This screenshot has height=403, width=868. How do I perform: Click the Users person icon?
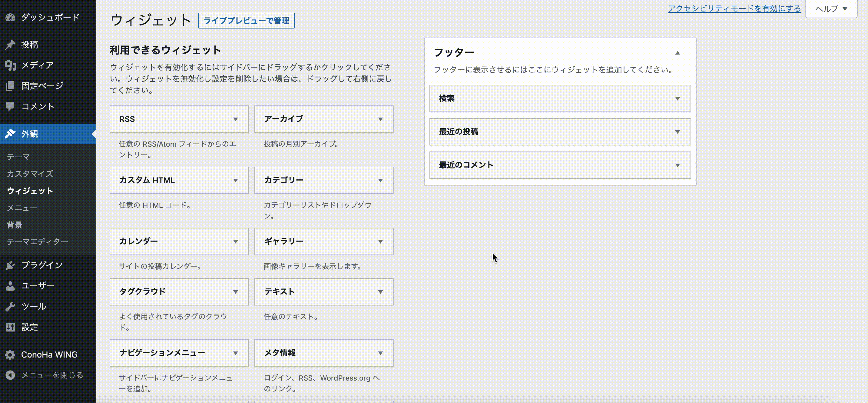pos(10,286)
